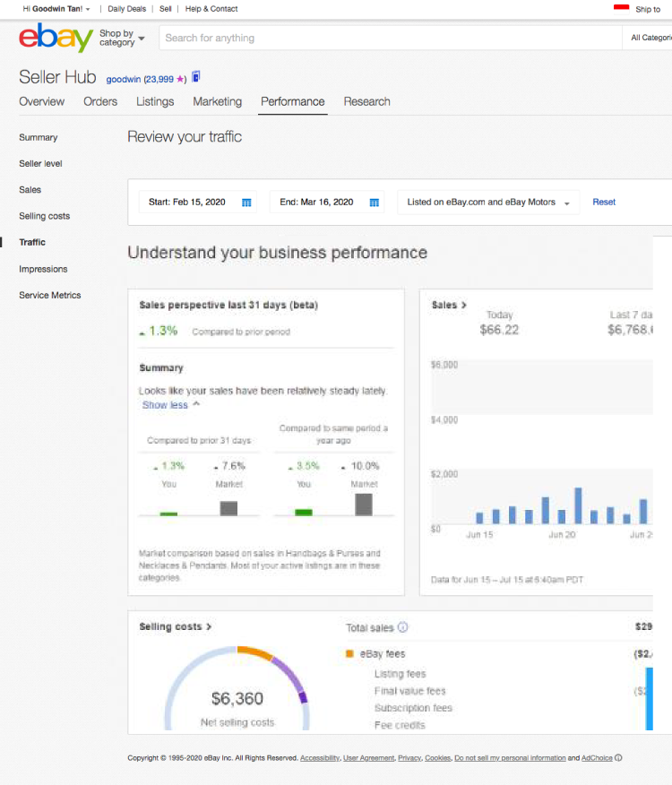Click the Today $66.22 sales figure
The height and width of the screenshot is (785, 672).
[499, 330]
